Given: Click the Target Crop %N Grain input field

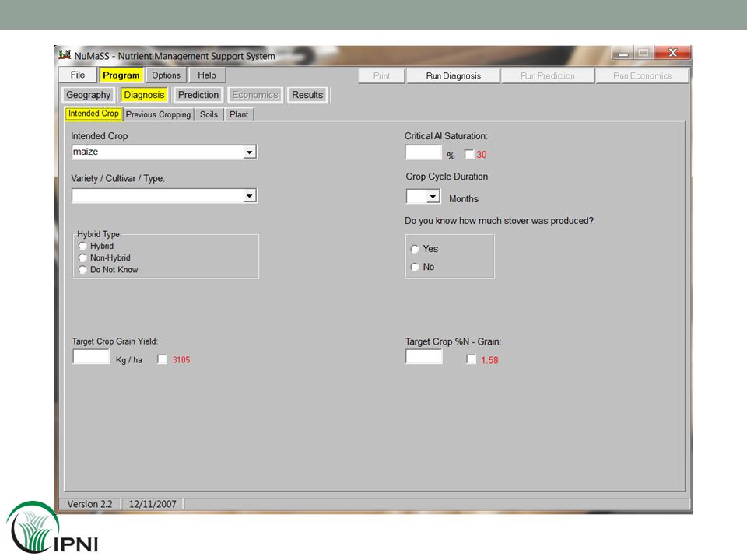Looking at the screenshot, I should point(423,357).
